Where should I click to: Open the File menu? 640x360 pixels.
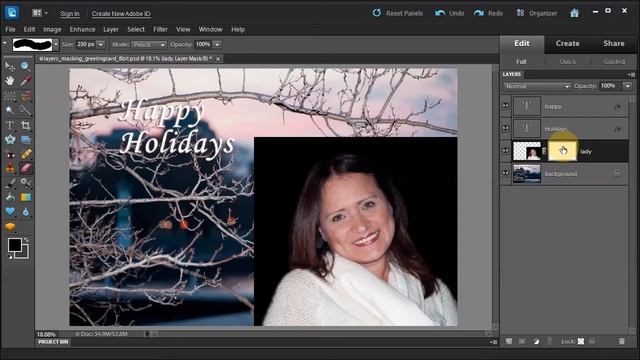click(x=10, y=29)
